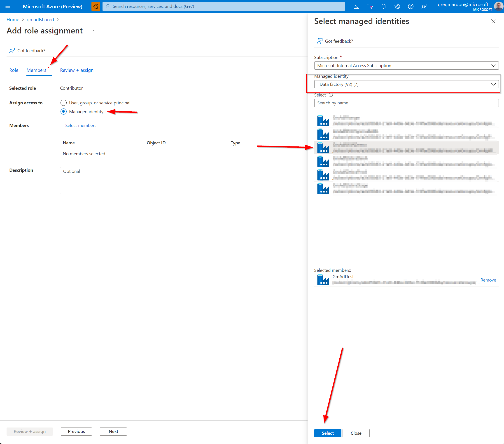Open Cloud Shell from the top bar
This screenshot has height=444, width=504.
point(356,6)
